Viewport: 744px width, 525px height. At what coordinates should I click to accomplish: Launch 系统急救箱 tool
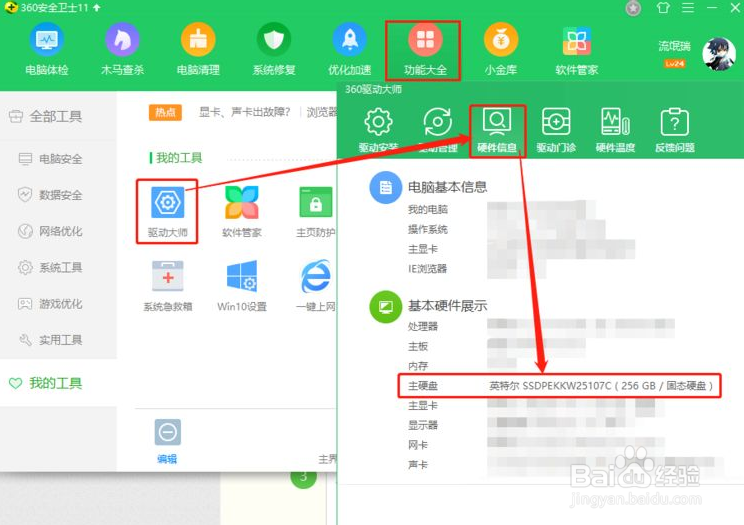click(x=167, y=286)
